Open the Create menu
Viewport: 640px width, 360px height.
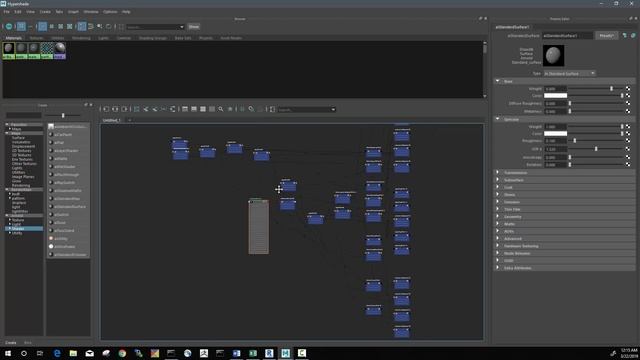45,12
